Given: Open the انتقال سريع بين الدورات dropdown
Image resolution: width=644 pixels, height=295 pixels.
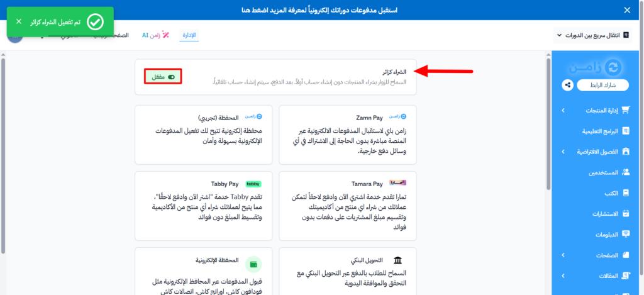Looking at the screenshot, I should tap(591, 35).
